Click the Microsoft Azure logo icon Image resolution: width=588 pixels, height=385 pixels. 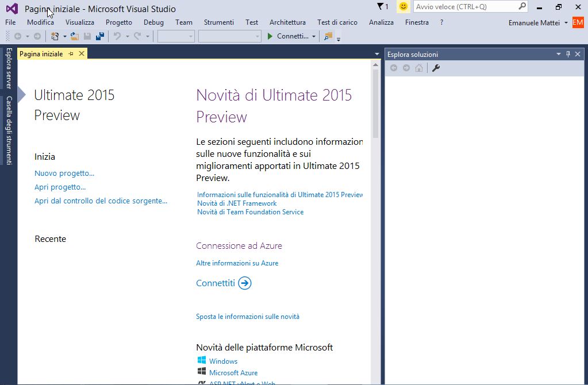pyautogui.click(x=202, y=372)
